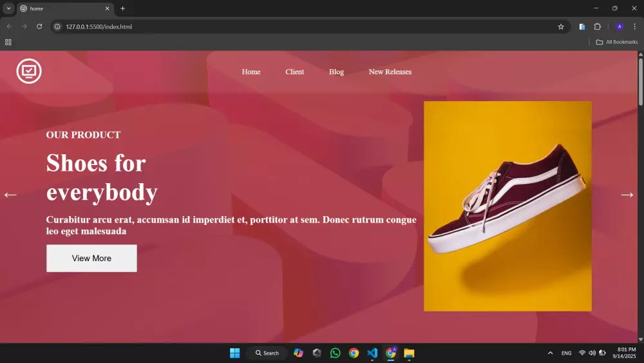
Task: Open the Client navigation link
Action: pyautogui.click(x=294, y=72)
